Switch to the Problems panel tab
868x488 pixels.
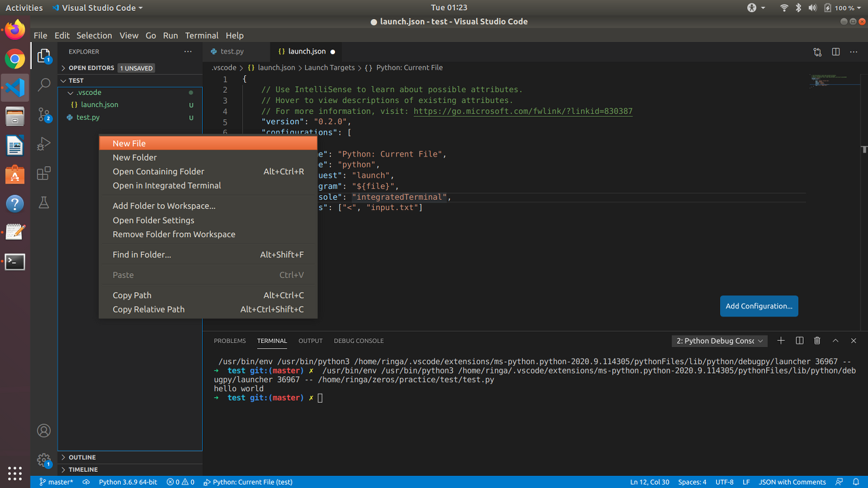click(x=230, y=341)
